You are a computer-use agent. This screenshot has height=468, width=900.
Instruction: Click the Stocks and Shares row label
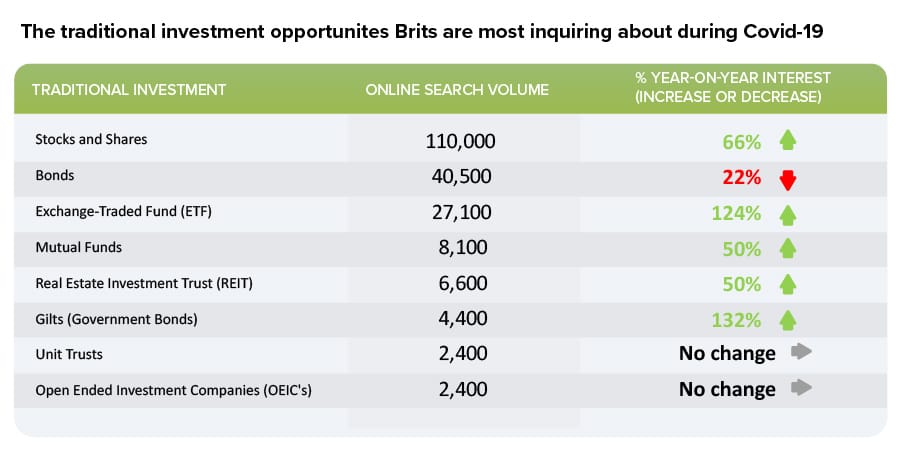(x=91, y=139)
